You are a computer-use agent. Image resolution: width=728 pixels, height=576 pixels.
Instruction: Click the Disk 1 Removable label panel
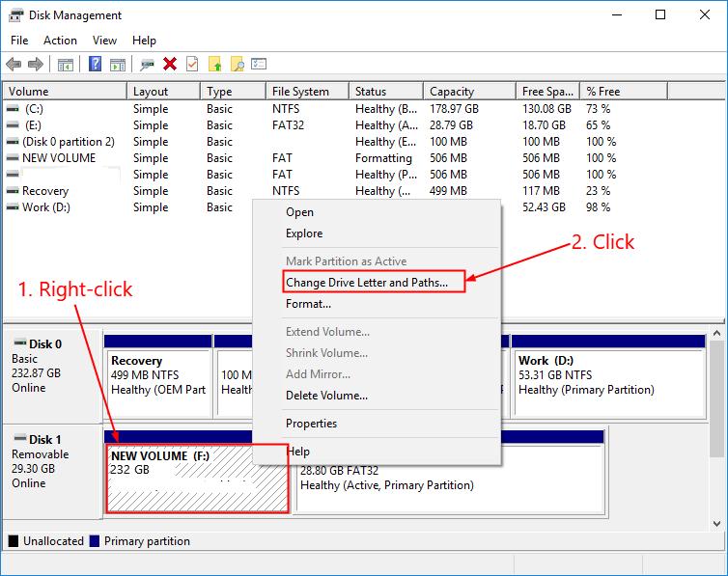(x=52, y=471)
